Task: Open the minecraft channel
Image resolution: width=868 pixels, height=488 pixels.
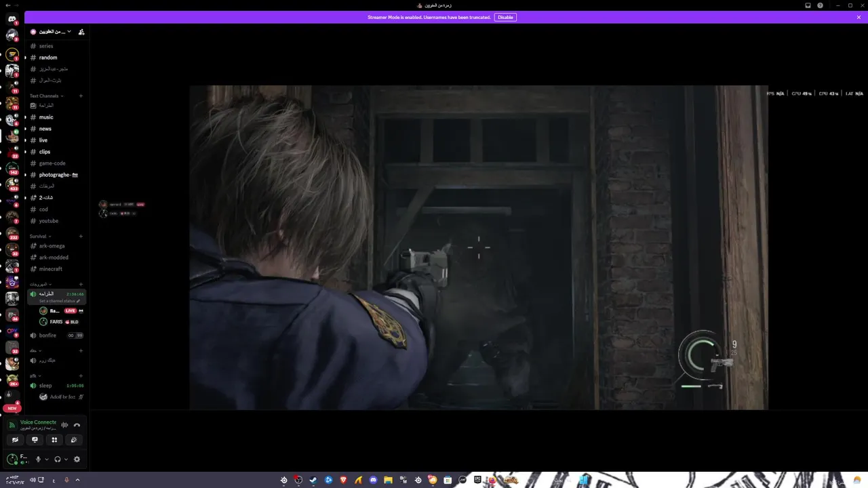Action: pyautogui.click(x=57, y=269)
